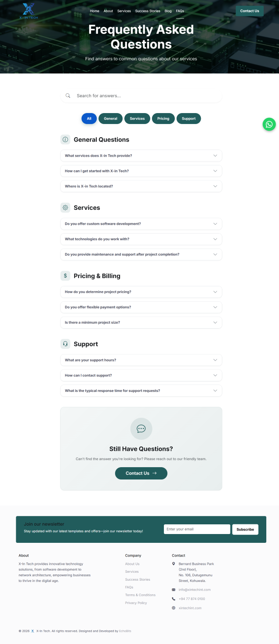Click the Pricing & Billing dollar icon

point(65,276)
